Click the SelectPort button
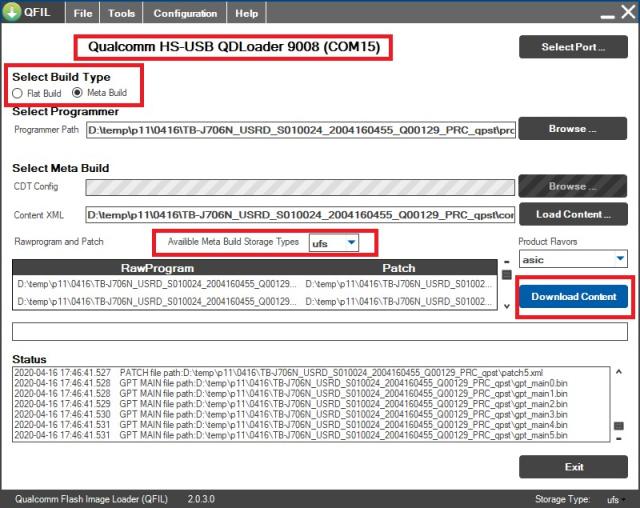Screen dimensions: 640x508 573,47
